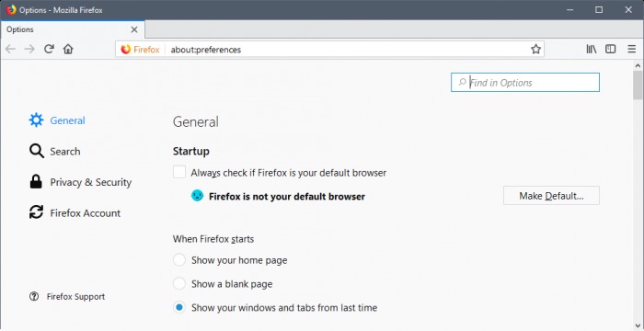This screenshot has width=644, height=331.
Task: Open the Library icon in toolbar
Action: pyautogui.click(x=592, y=50)
